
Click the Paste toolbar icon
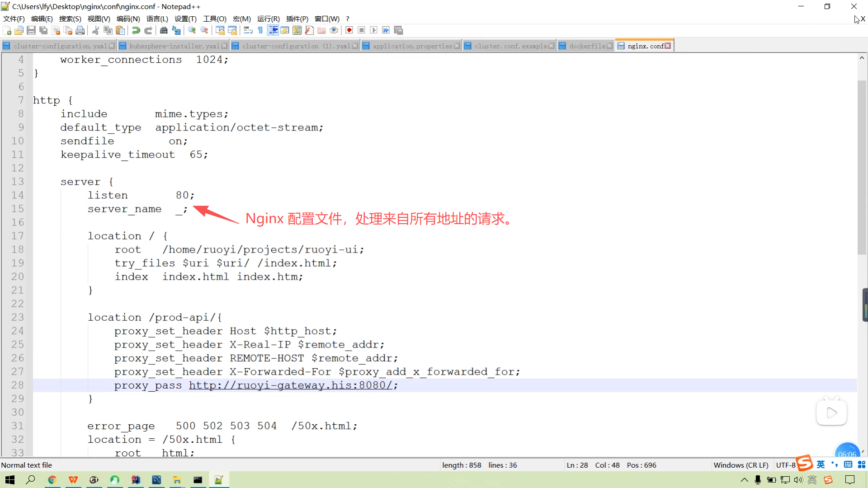tap(120, 30)
